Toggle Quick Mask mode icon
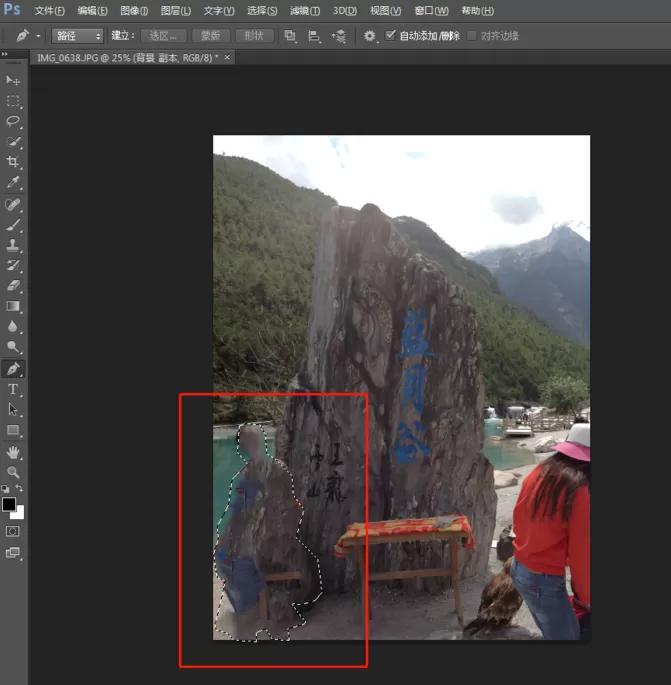This screenshot has height=685, width=671. point(13,531)
